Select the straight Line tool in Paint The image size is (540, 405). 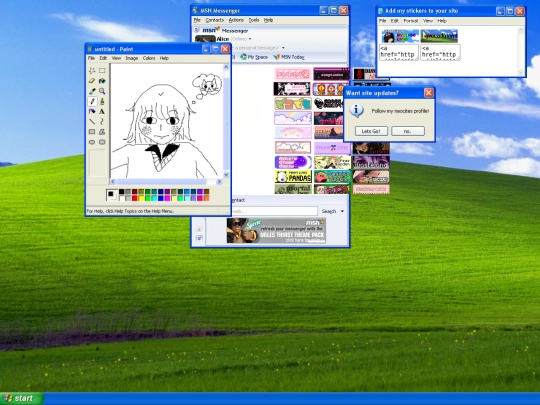(x=92, y=122)
